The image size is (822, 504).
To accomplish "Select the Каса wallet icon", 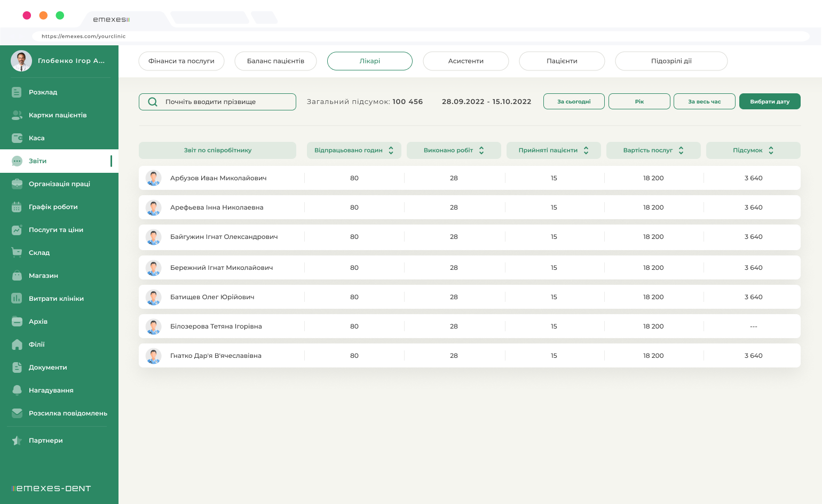I will [17, 138].
